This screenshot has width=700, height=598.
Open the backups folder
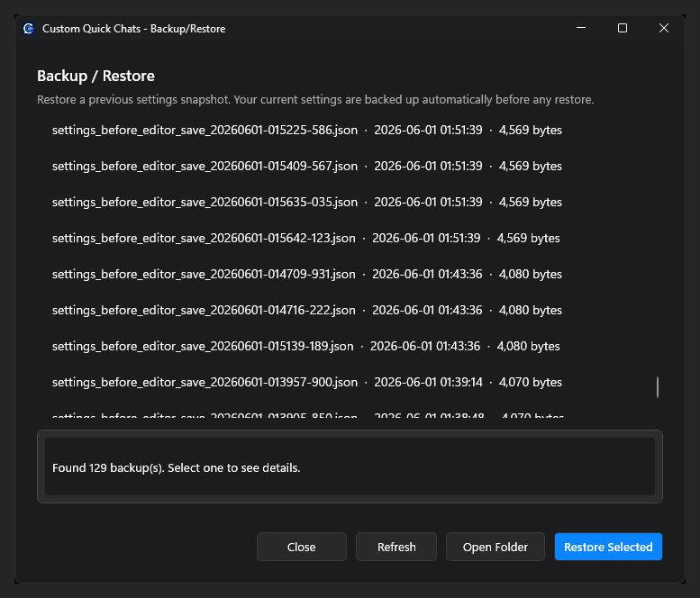[x=495, y=547]
